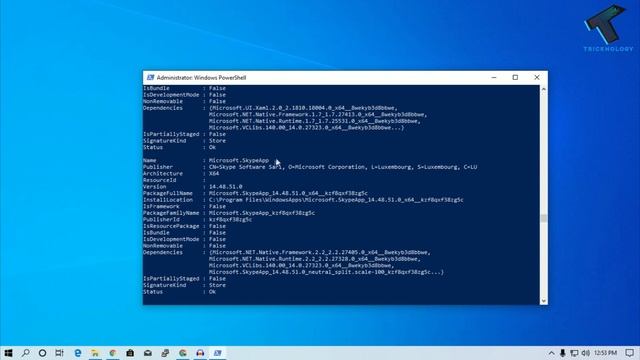Click the Publisher line starting CN=Skype Software
The image size is (640, 360).
tap(343, 167)
